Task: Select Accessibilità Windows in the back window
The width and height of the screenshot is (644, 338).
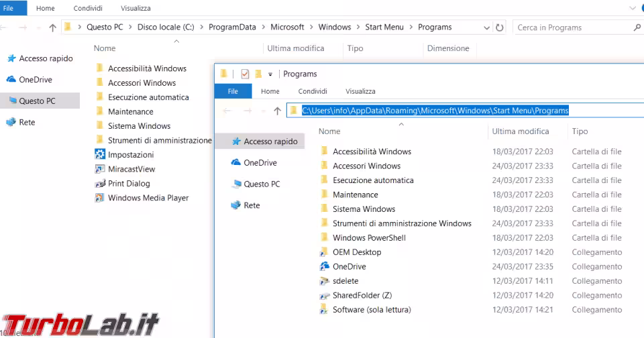Action: click(147, 68)
